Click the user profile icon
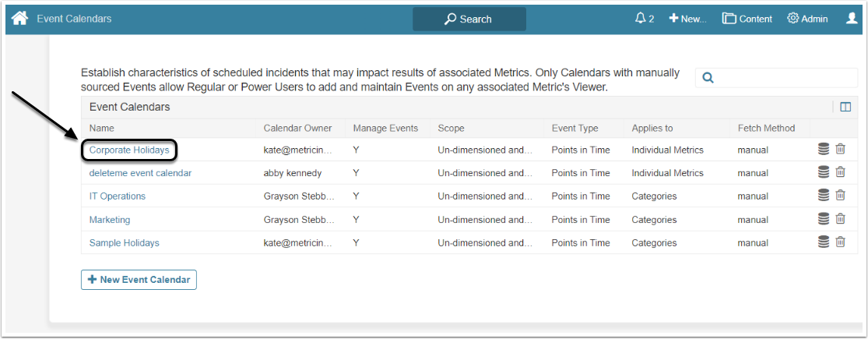868x339 pixels. (x=852, y=19)
